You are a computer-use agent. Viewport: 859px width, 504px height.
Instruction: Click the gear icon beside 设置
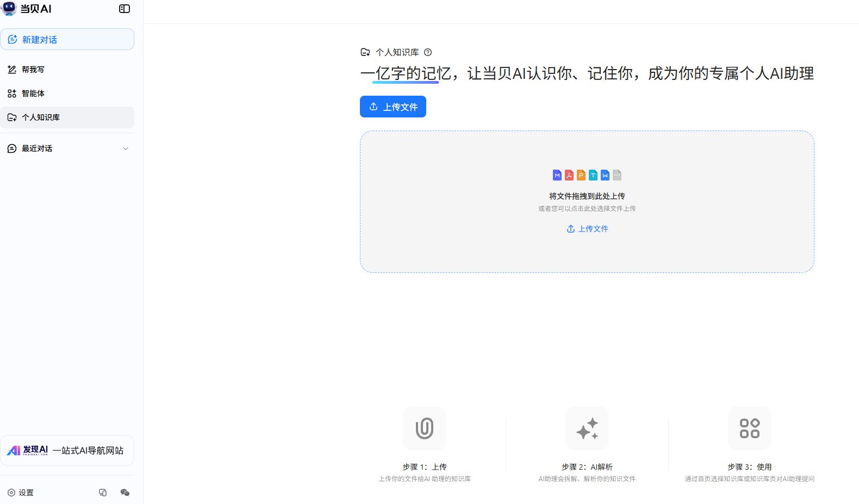(11, 493)
